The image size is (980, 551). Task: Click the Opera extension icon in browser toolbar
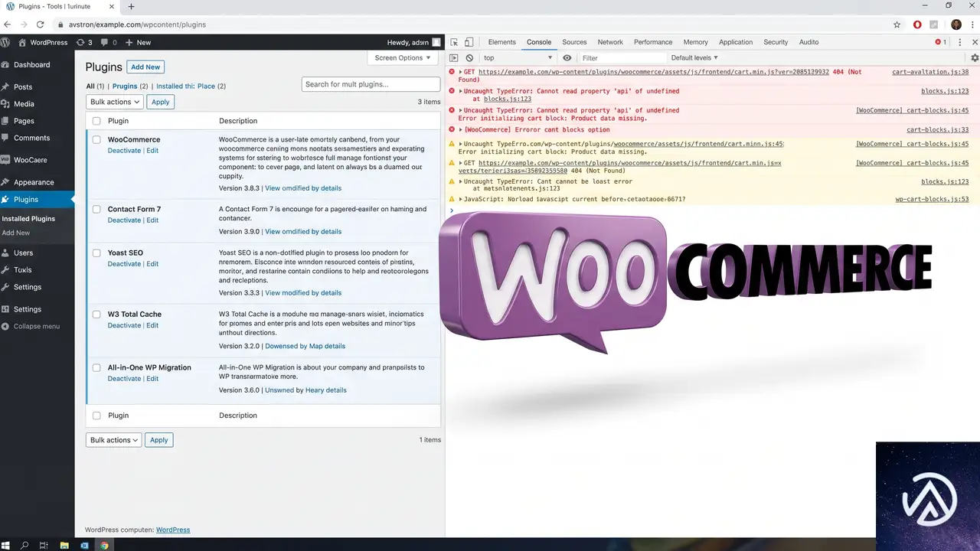pos(917,24)
